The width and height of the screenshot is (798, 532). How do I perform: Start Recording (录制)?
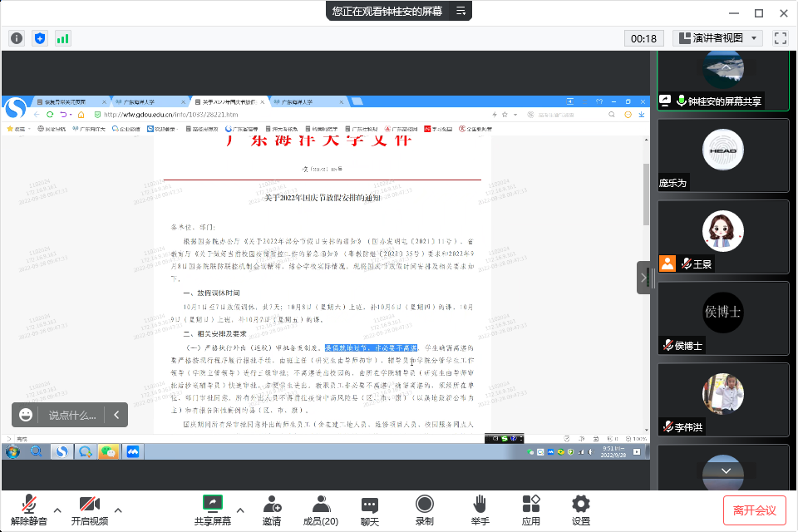click(424, 510)
